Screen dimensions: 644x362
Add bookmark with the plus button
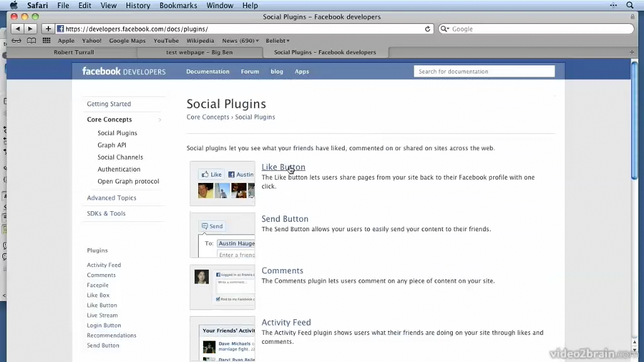click(48, 29)
